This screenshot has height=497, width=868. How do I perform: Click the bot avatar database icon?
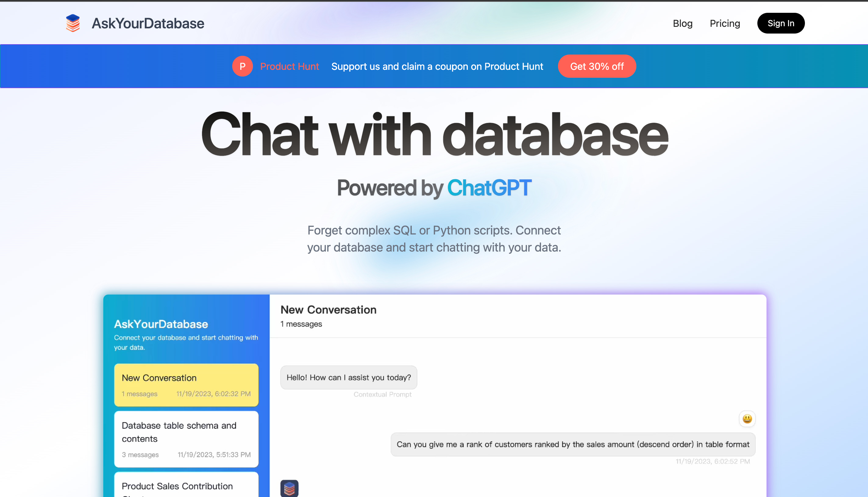point(289,488)
